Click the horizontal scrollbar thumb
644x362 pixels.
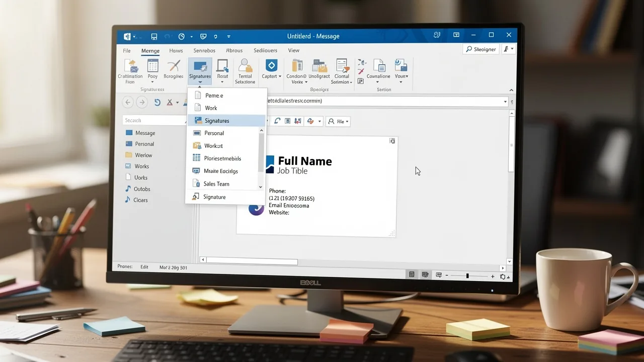pyautogui.click(x=252, y=261)
